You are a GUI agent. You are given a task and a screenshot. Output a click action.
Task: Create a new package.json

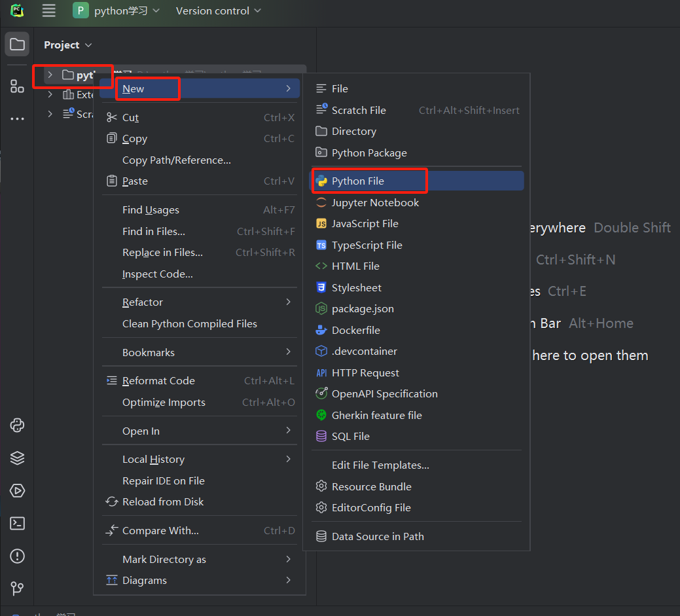tap(417, 308)
